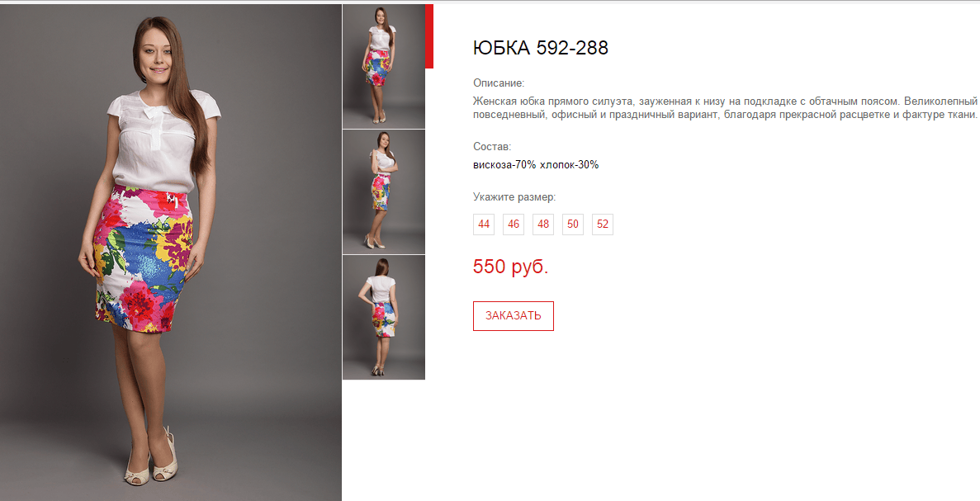Open the front view thumbnail
Viewport: 980px width, 501px height.
click(384, 66)
